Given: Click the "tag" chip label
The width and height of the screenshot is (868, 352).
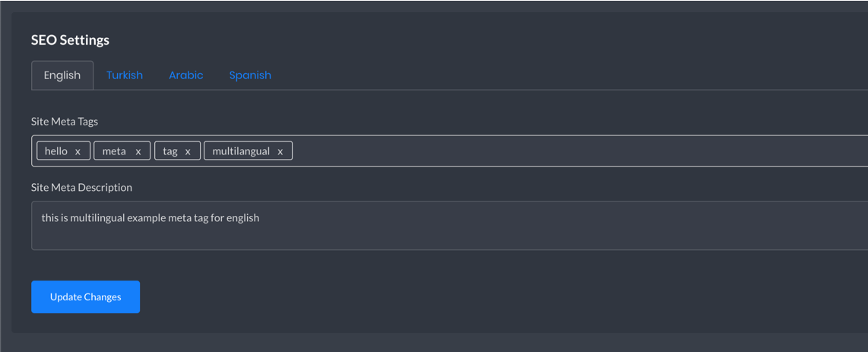Looking at the screenshot, I should pyautogui.click(x=170, y=151).
